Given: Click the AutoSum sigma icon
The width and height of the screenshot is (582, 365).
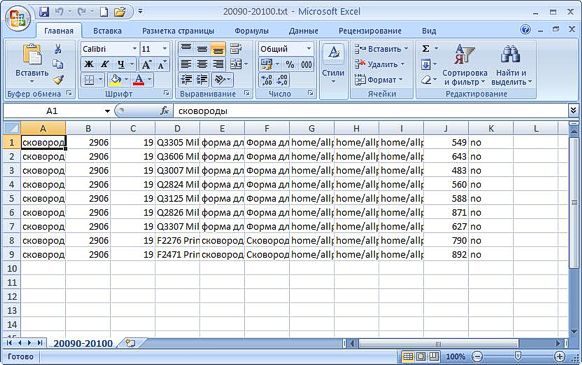Looking at the screenshot, I should click(426, 49).
